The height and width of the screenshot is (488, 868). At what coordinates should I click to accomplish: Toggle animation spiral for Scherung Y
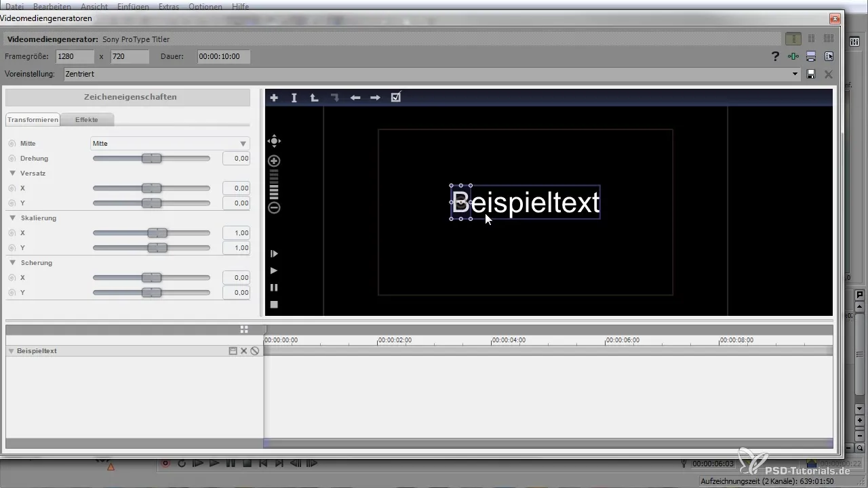(12, 293)
